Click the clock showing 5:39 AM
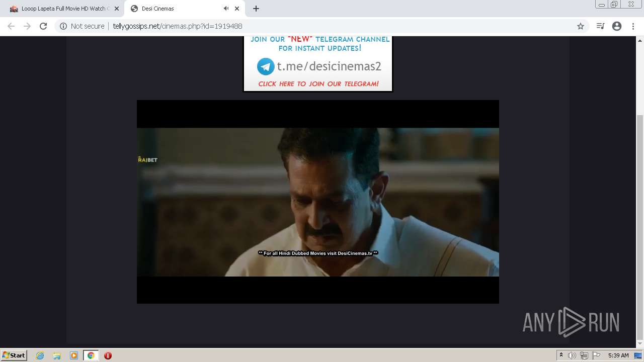This screenshot has width=644, height=362. point(618,355)
